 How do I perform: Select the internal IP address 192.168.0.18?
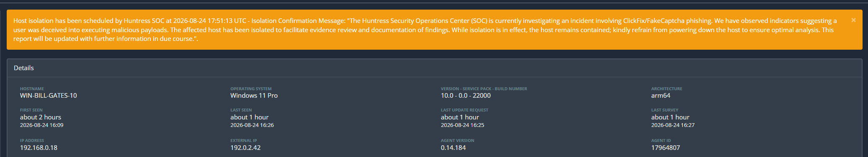click(39, 148)
